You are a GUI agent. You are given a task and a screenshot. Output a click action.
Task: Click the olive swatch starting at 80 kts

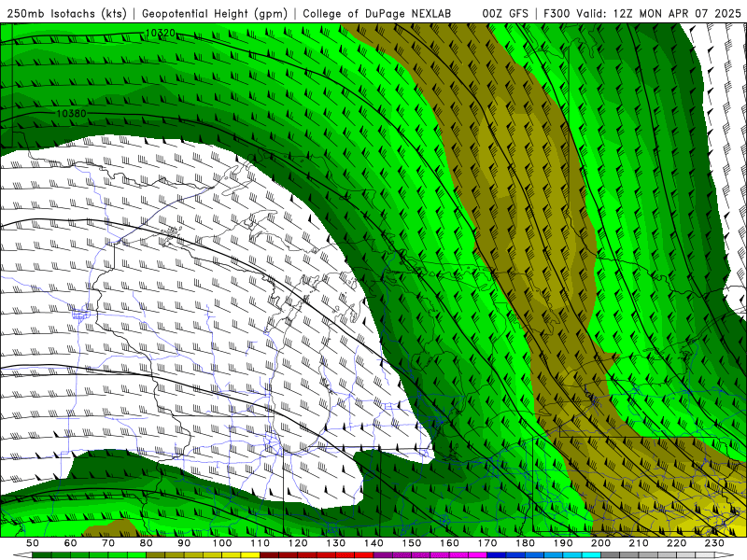[x=156, y=555]
